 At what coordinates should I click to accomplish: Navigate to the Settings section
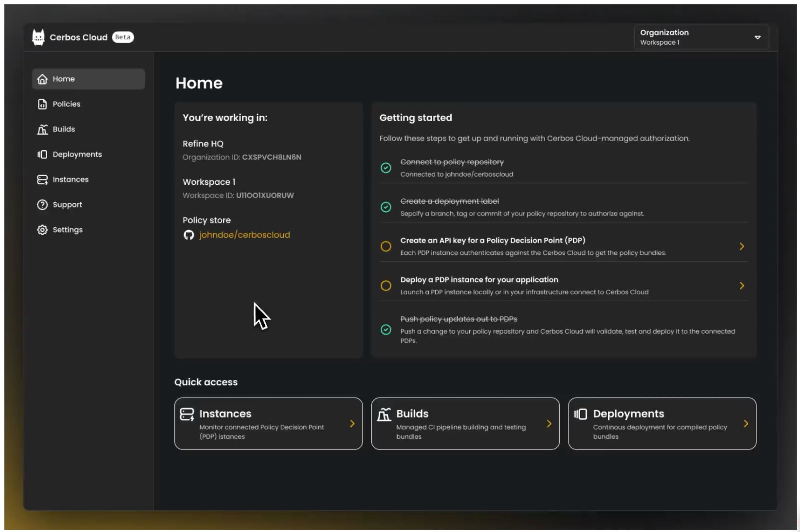[67, 230]
